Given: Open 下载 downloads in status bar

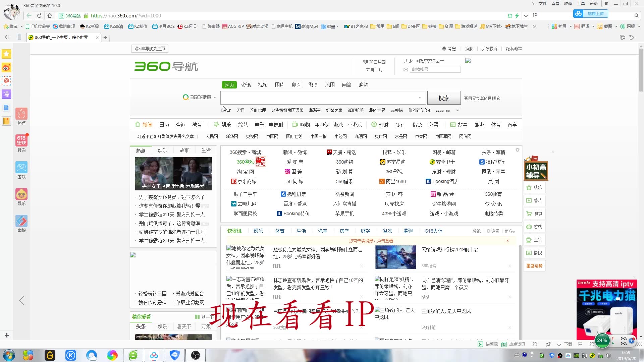Looking at the screenshot, I should (x=565, y=344).
